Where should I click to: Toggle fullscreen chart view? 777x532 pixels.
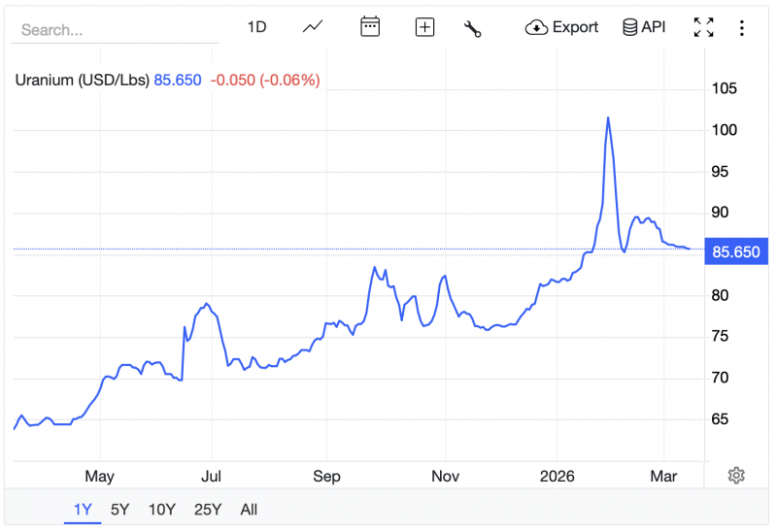click(x=704, y=27)
